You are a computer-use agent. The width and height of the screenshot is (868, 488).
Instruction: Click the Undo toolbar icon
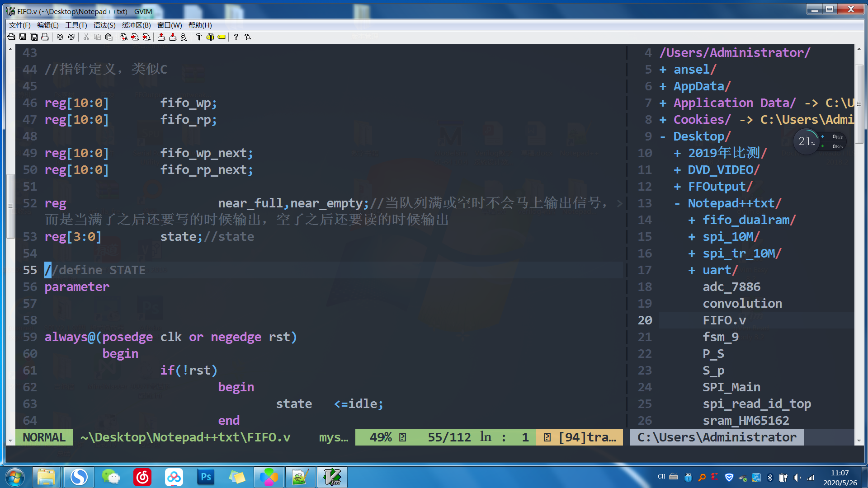[60, 37]
